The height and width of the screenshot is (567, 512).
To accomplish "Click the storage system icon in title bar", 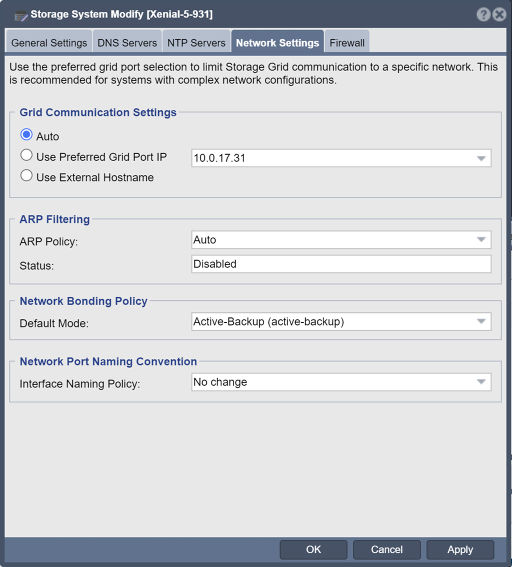I will pyautogui.click(x=21, y=16).
